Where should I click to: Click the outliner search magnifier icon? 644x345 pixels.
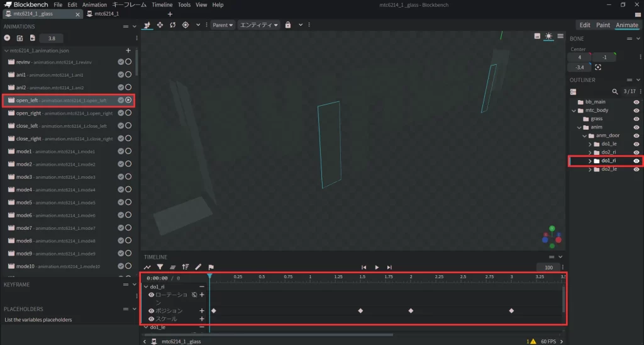tap(614, 91)
